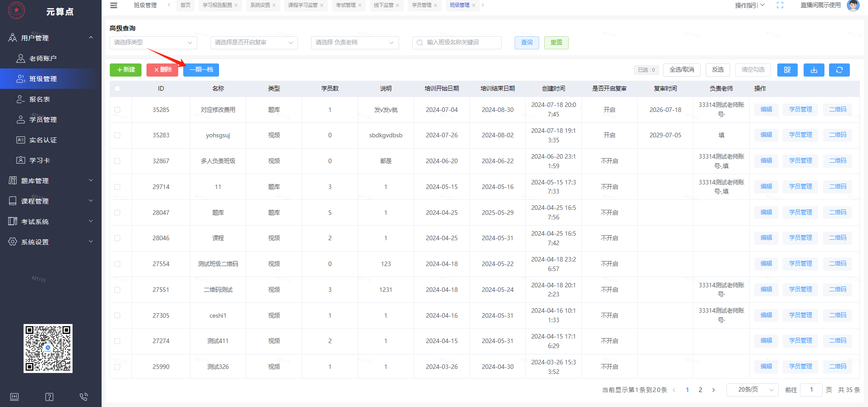This screenshot has width=868, height=407.
Task: Check the row for ID 29714
Action: 117,187
